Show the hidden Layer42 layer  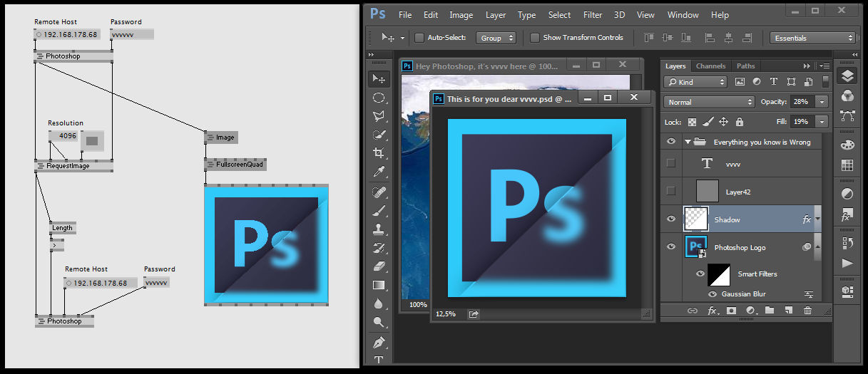(670, 191)
